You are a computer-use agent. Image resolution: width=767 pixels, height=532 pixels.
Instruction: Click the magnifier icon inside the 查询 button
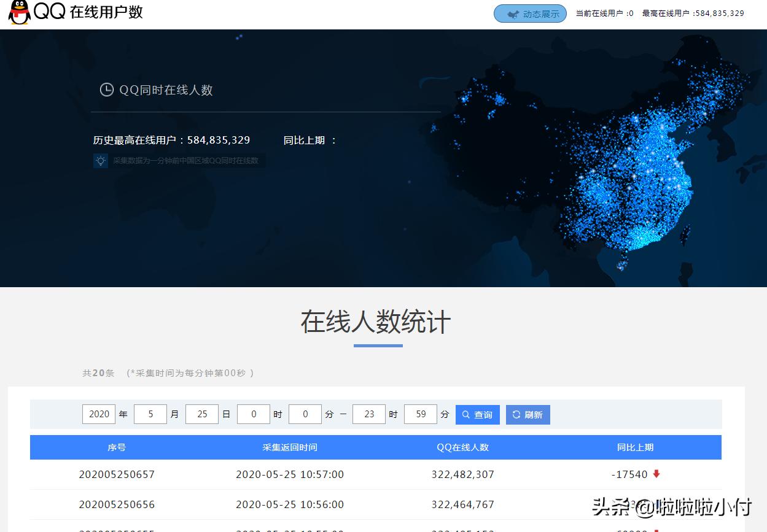click(465, 414)
